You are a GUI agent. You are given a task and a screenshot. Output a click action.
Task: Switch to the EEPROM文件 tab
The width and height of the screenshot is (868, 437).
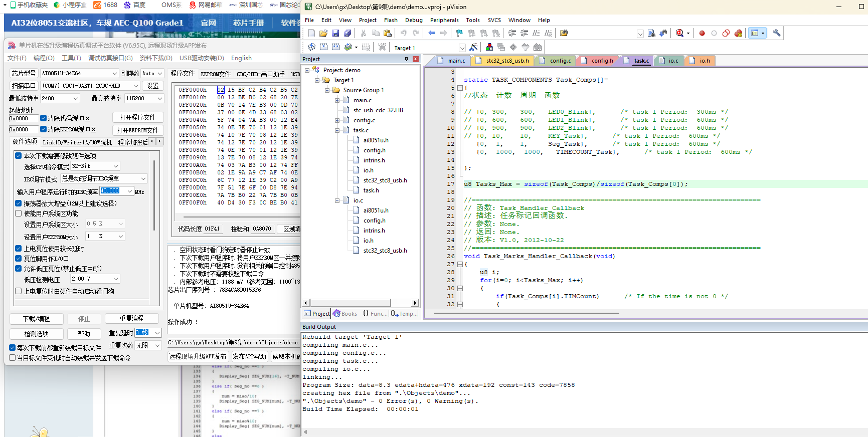click(216, 74)
